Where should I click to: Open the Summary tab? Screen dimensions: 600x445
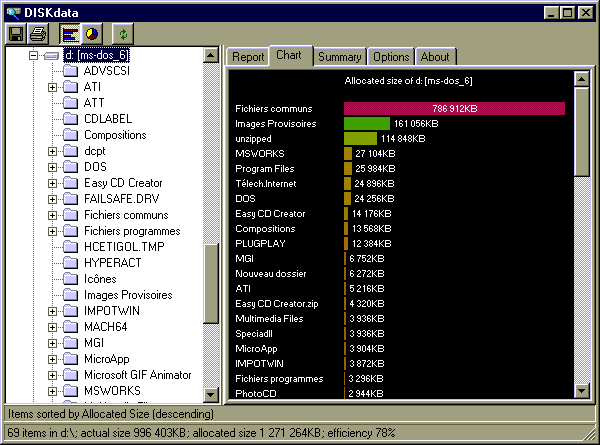339,57
